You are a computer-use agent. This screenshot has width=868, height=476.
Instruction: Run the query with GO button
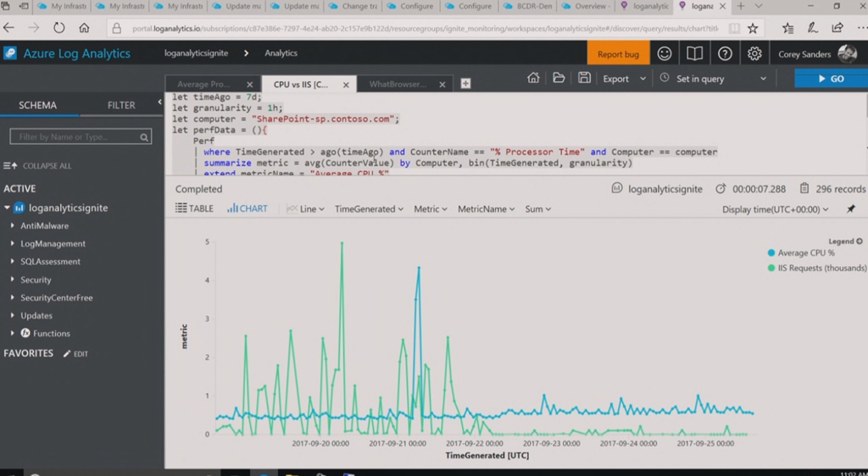(x=831, y=79)
